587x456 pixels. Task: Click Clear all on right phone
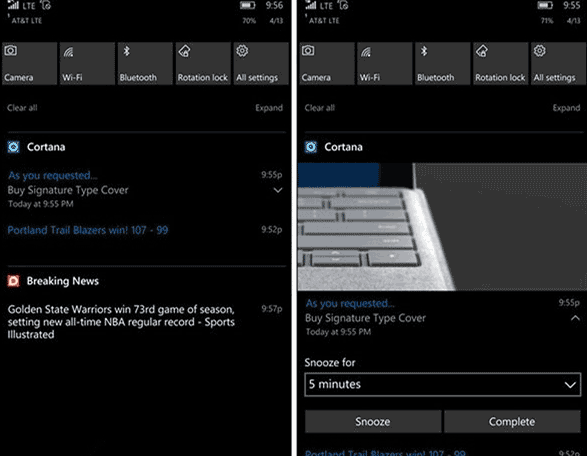pyautogui.click(x=319, y=108)
